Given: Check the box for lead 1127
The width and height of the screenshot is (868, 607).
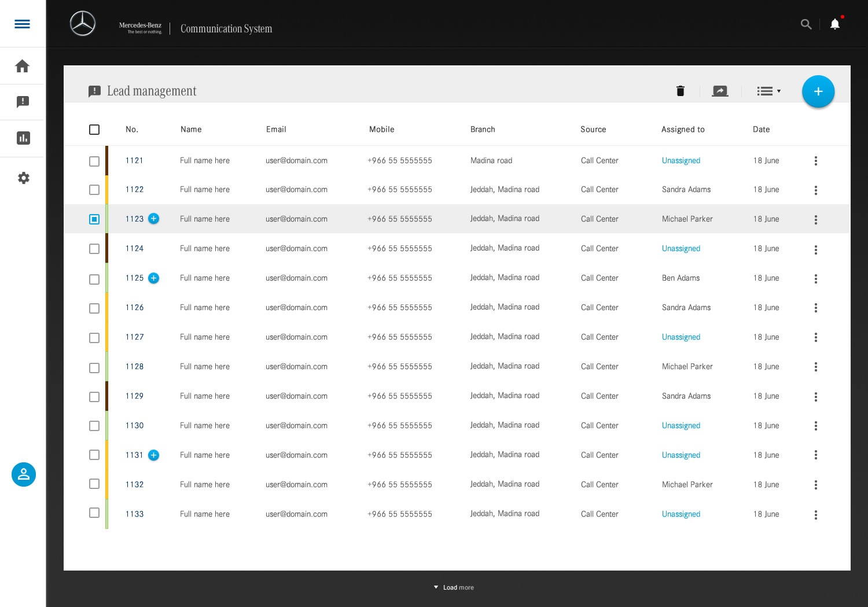Looking at the screenshot, I should pos(94,338).
